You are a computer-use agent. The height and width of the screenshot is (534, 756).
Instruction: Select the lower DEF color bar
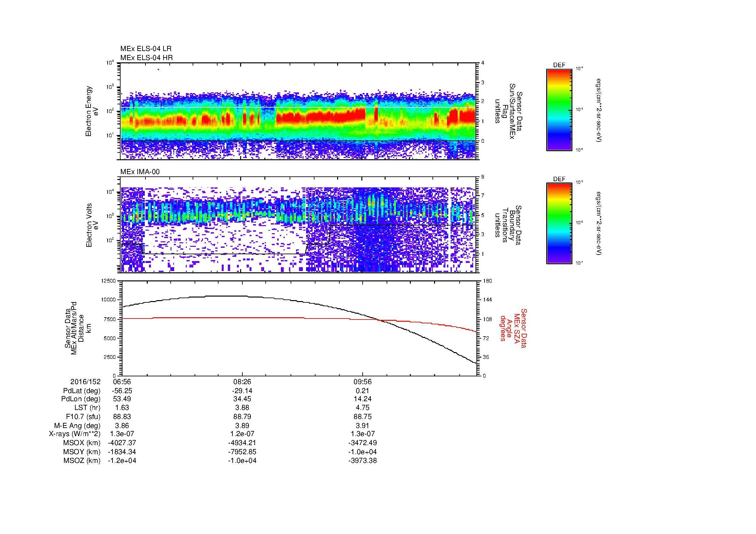[559, 224]
